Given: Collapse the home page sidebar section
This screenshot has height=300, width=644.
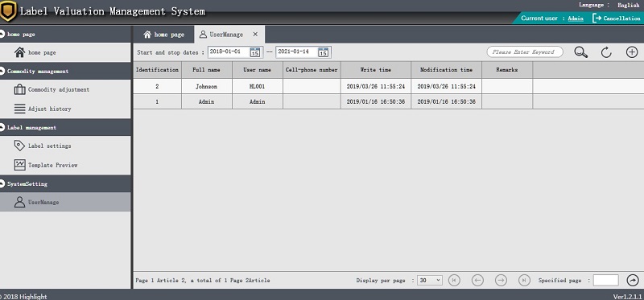Looking at the screenshot, I should (2, 34).
